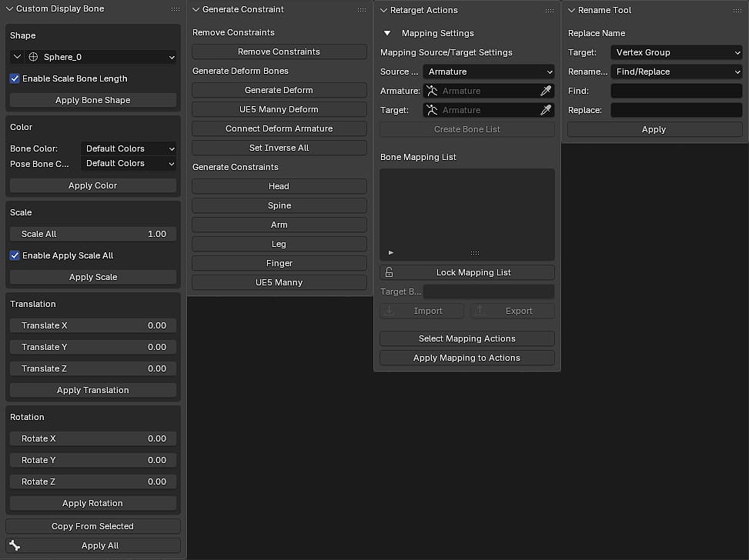Image resolution: width=749 pixels, height=560 pixels.
Task: Click the Translate Z value slider
Action: coord(93,368)
